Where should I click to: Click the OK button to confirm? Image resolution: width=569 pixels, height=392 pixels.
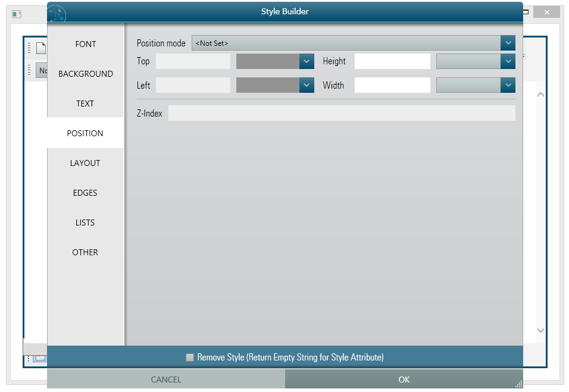[x=404, y=380]
